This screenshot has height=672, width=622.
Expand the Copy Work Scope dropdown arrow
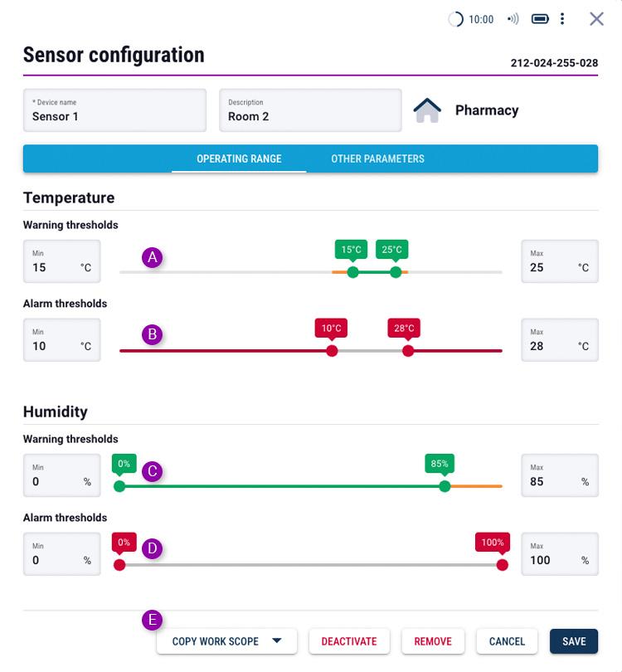pos(277,640)
